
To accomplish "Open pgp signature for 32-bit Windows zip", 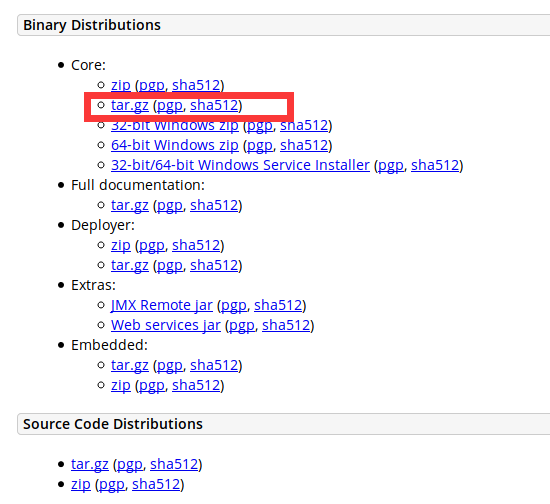I will pos(260,125).
